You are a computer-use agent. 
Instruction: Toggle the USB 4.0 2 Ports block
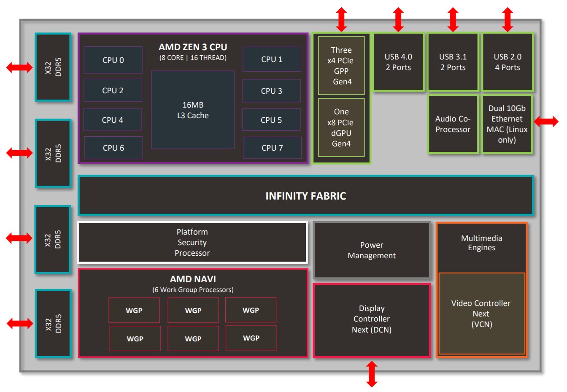pos(398,62)
